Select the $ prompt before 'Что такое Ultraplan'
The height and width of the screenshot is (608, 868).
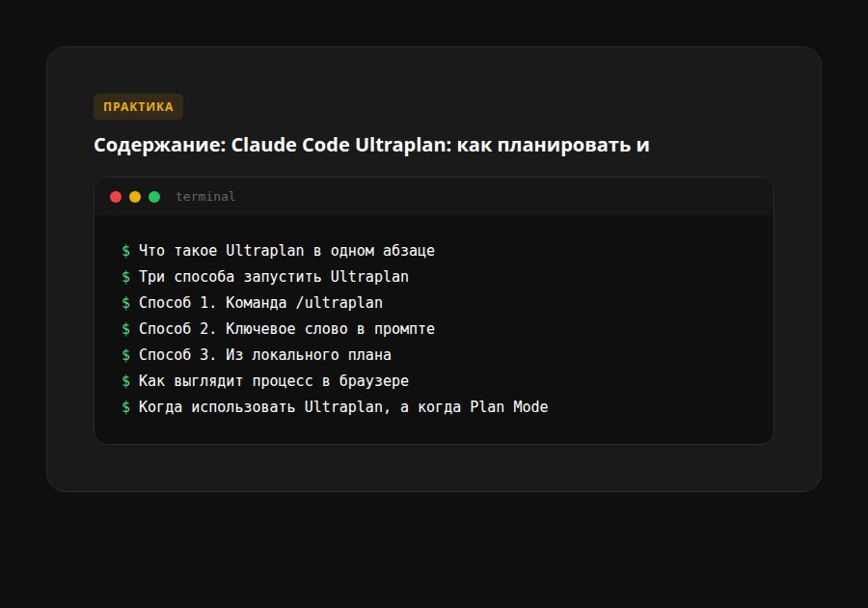[125, 250]
